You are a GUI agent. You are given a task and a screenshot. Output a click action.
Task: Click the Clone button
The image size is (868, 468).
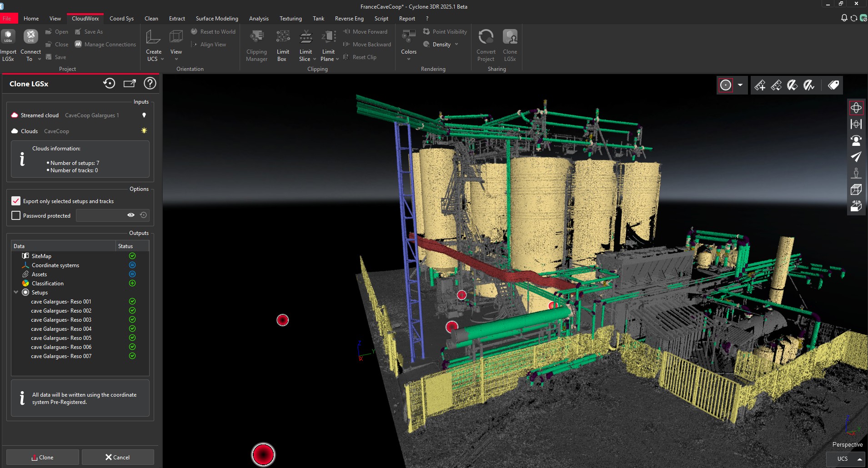42,457
